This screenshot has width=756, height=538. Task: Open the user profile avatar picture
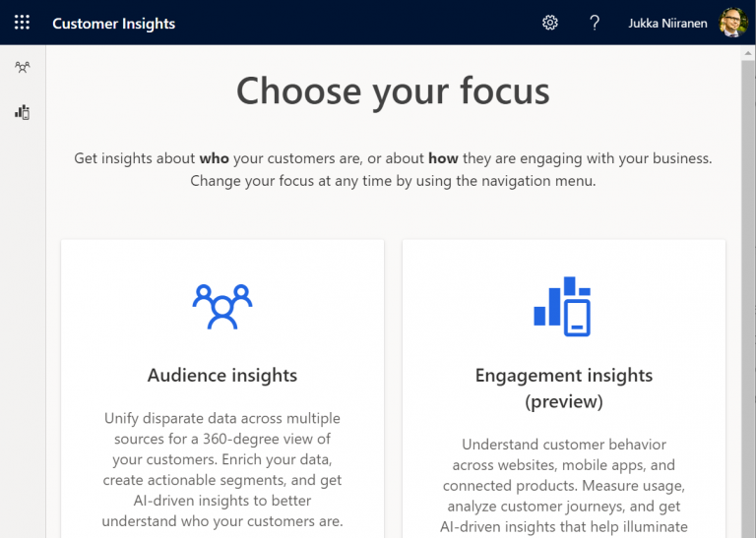click(733, 23)
